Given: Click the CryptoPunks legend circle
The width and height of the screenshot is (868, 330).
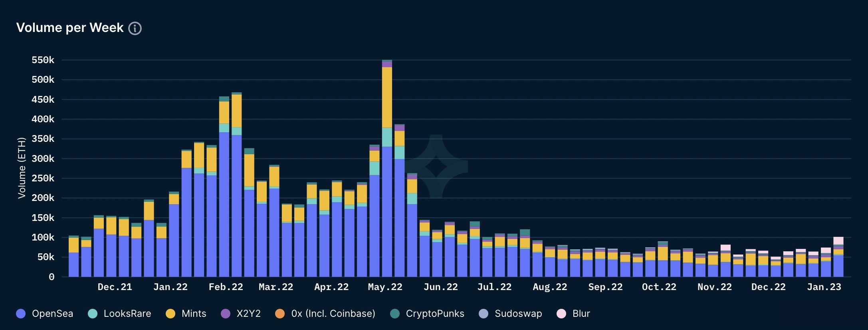Looking at the screenshot, I should (395, 314).
